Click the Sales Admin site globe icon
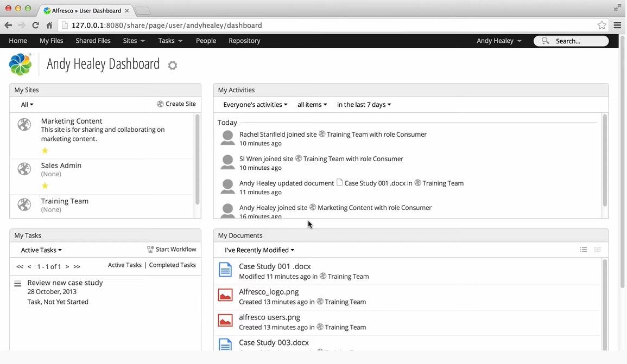The height and width of the screenshot is (364, 627). (24, 169)
